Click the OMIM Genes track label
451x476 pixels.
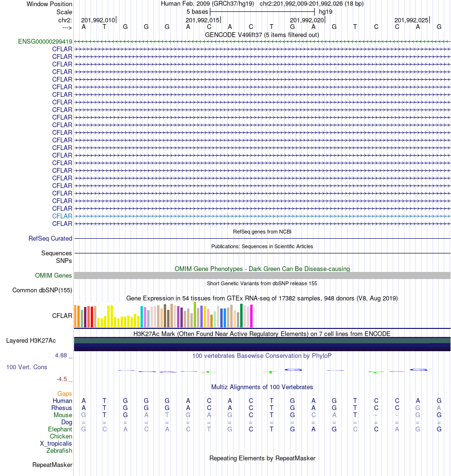click(54, 275)
